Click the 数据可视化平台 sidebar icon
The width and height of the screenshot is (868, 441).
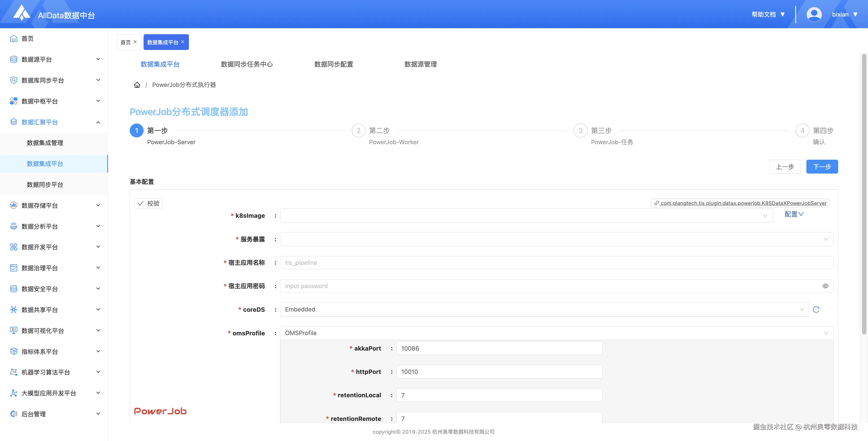pos(14,330)
